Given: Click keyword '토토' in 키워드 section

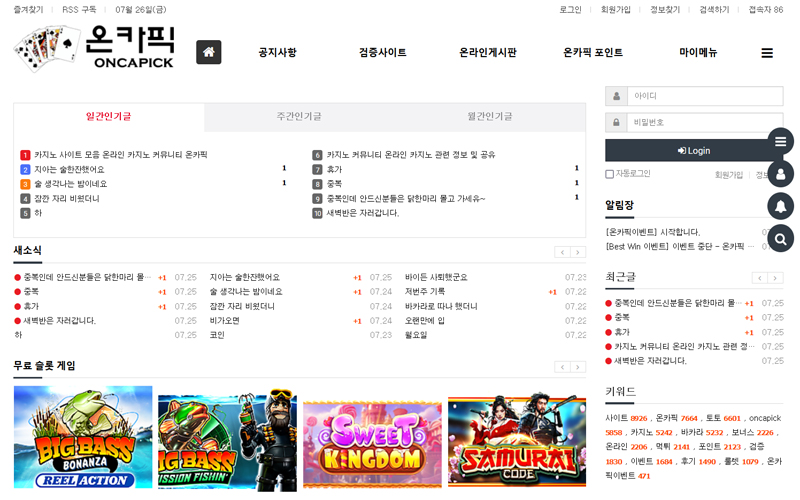Looking at the screenshot, I should click(x=713, y=418).
